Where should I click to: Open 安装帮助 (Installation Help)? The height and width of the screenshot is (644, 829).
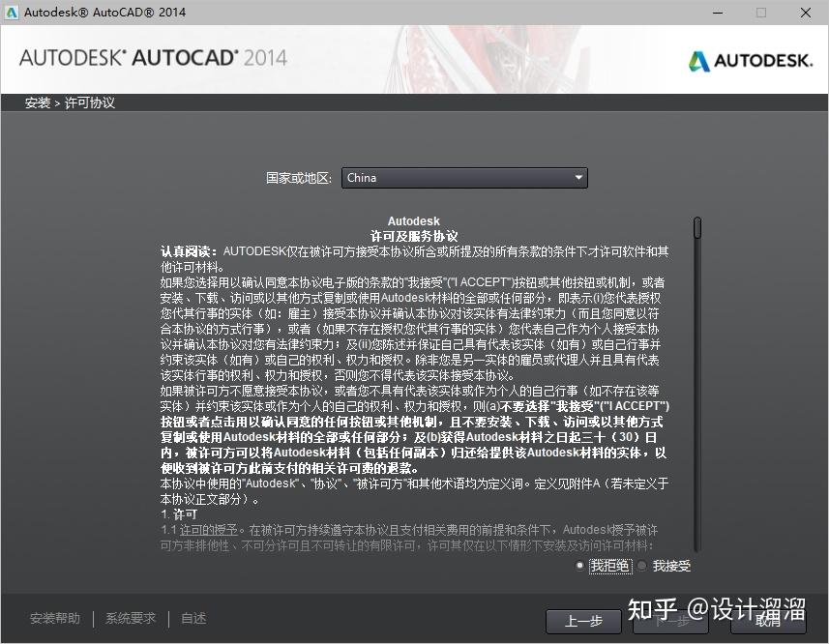[54, 618]
